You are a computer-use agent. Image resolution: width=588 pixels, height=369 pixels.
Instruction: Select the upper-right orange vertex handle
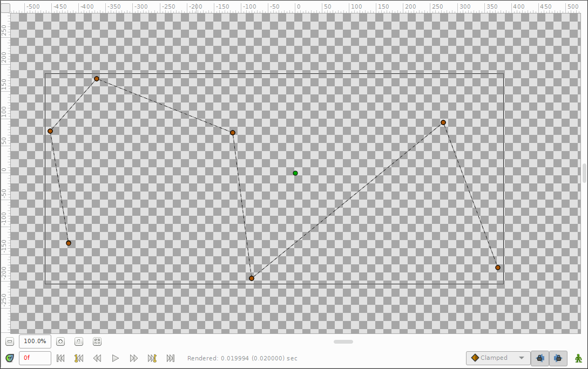point(443,122)
